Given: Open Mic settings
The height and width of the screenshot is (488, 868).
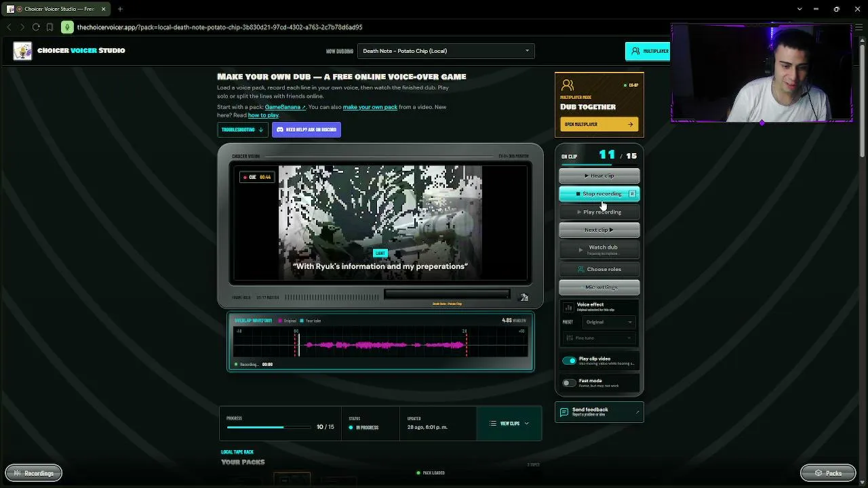Looking at the screenshot, I should [x=599, y=287].
